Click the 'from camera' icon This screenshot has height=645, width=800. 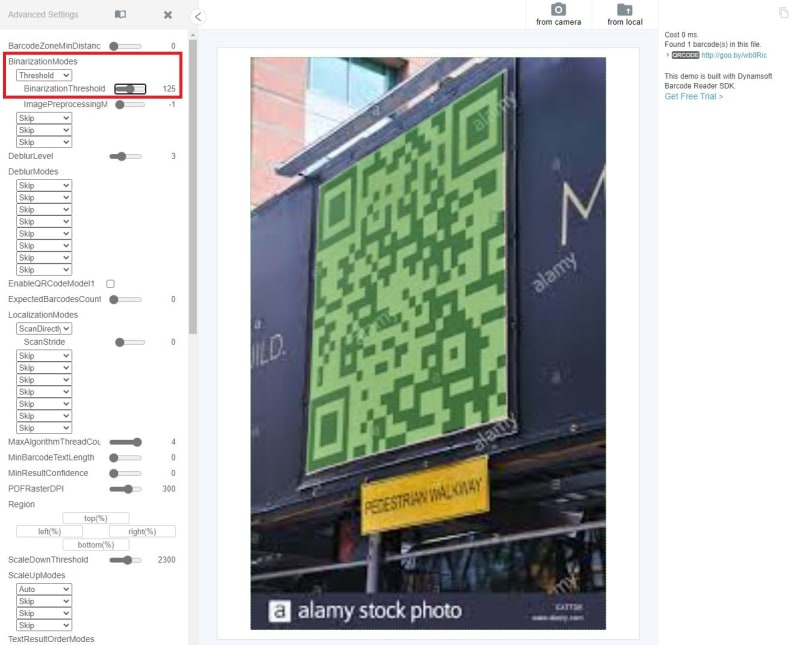(559, 9)
